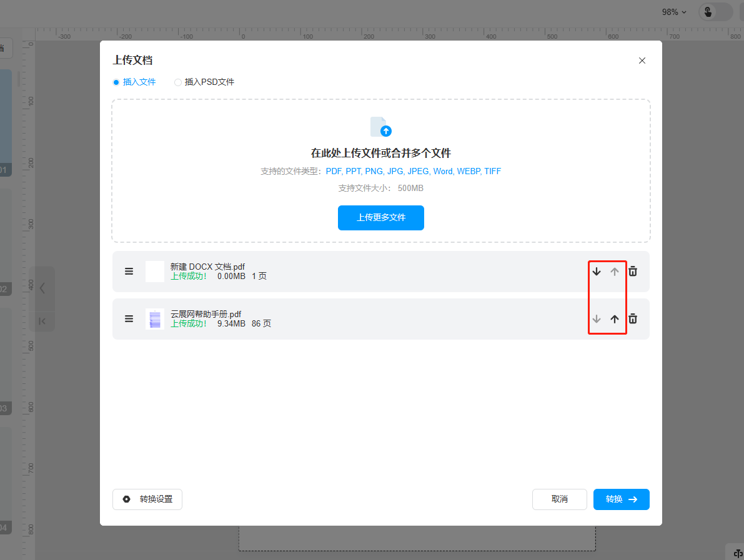This screenshot has width=744, height=560.
Task: Click the 云展网帮助手册.pdf thumbnail
Action: (x=155, y=319)
